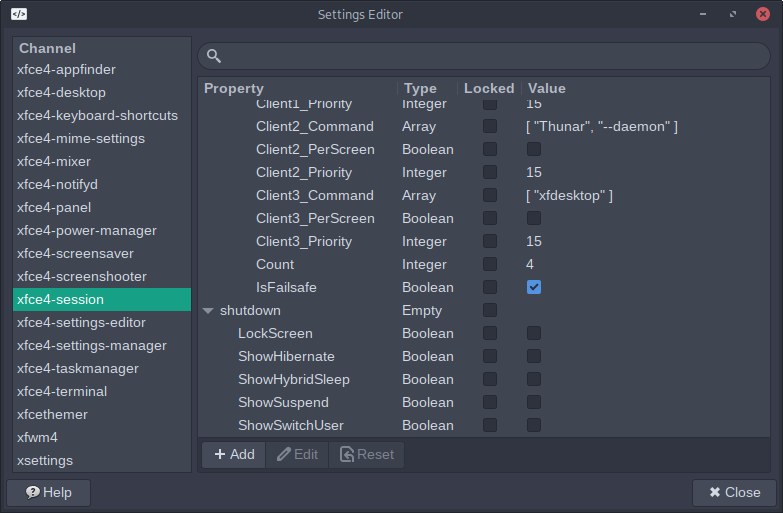
Task: Click the question mark Help icon
Action: (33, 493)
